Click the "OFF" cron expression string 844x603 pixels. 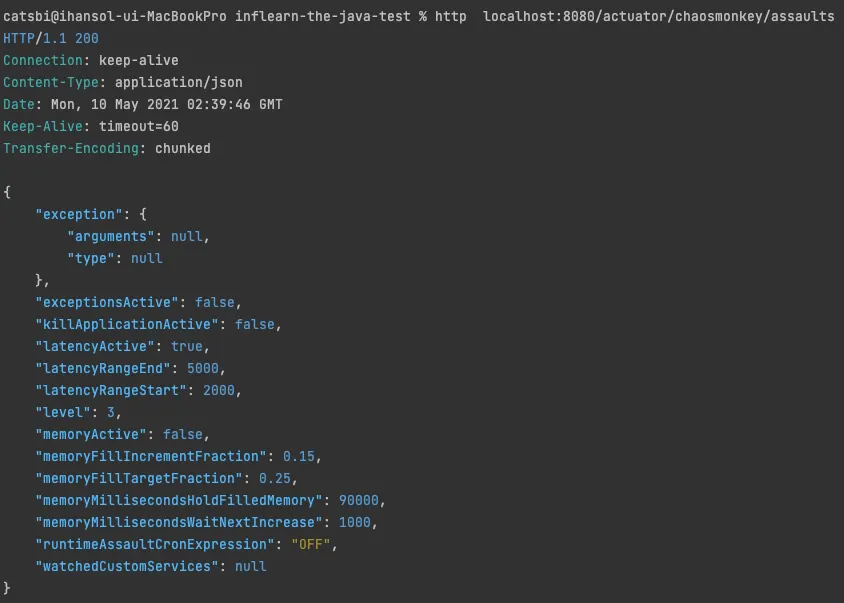[x=310, y=544]
